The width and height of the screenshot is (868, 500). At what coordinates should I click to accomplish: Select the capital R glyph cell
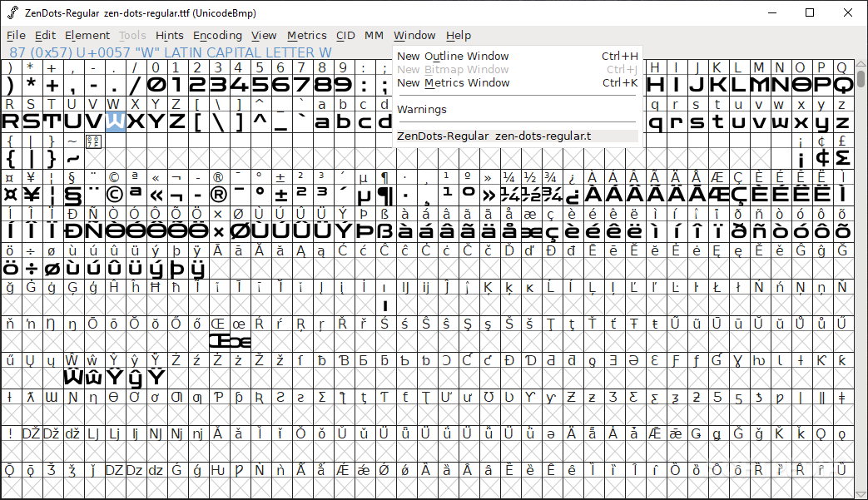tap(11, 121)
